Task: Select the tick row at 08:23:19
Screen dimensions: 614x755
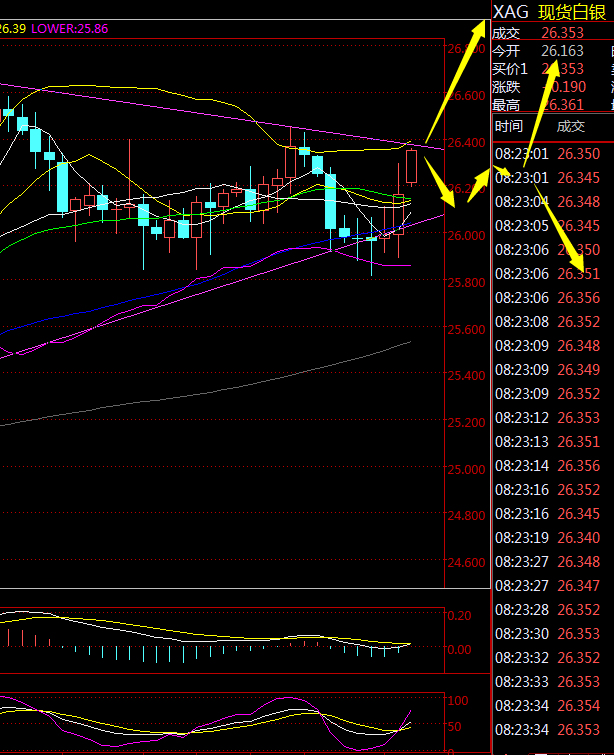Action: (550, 538)
